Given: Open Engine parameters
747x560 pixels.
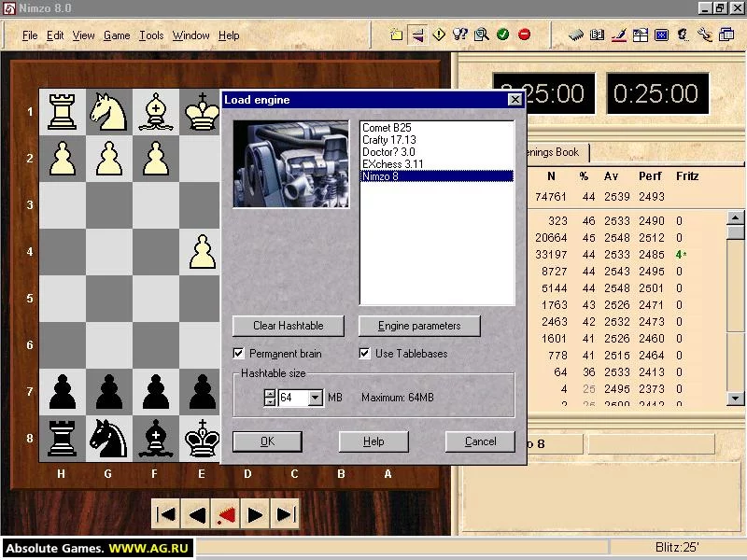Looking at the screenshot, I should click(x=419, y=326).
